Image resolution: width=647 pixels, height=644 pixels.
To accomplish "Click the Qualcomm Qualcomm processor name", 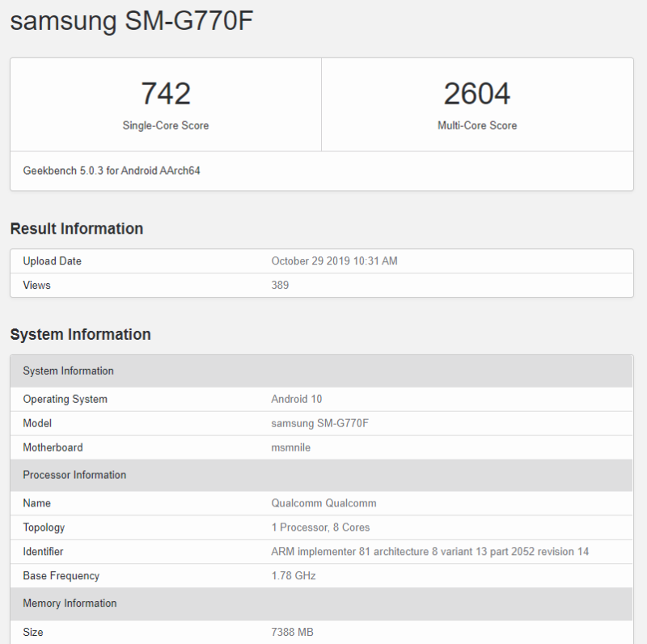I will click(323, 503).
